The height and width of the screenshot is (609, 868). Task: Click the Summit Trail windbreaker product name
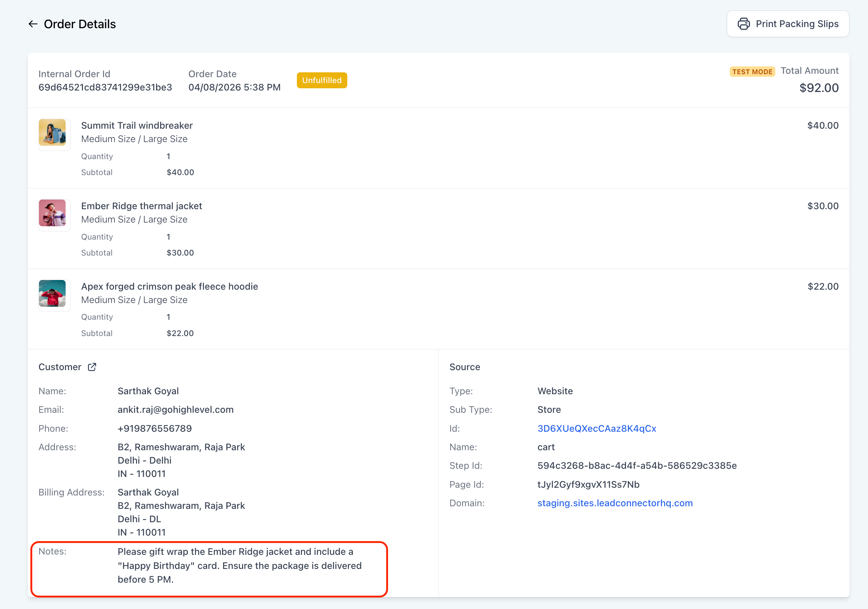(x=137, y=125)
